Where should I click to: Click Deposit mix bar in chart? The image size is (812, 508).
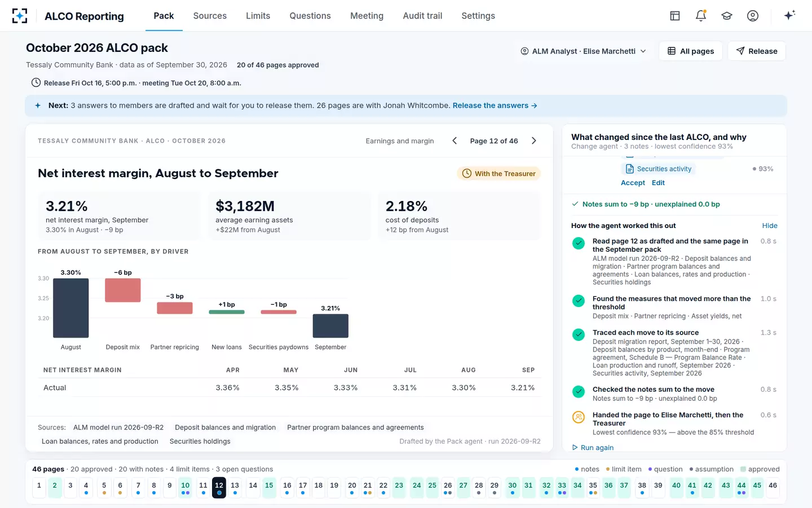click(122, 290)
